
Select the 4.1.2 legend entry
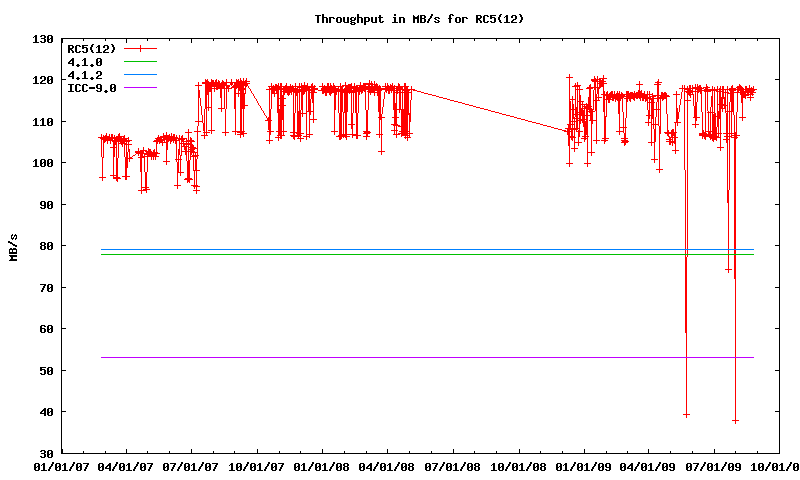84,75
